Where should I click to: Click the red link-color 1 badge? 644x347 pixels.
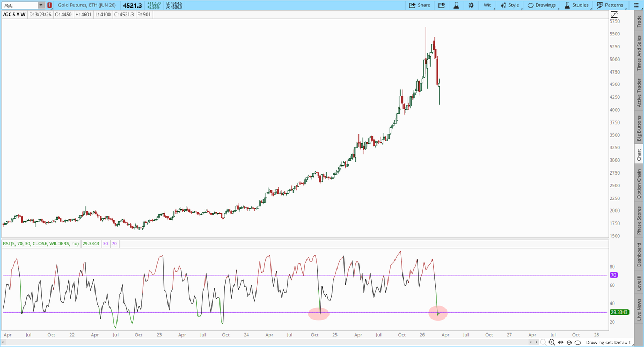click(x=49, y=5)
